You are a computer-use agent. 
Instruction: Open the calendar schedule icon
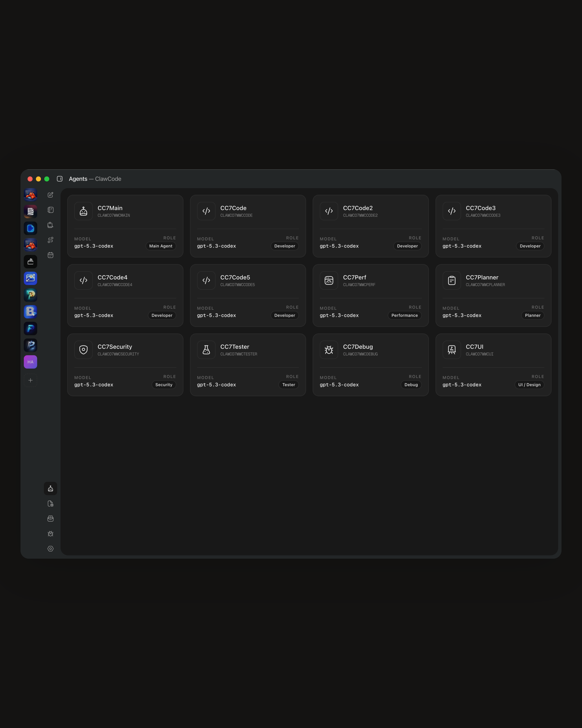pyautogui.click(x=51, y=255)
